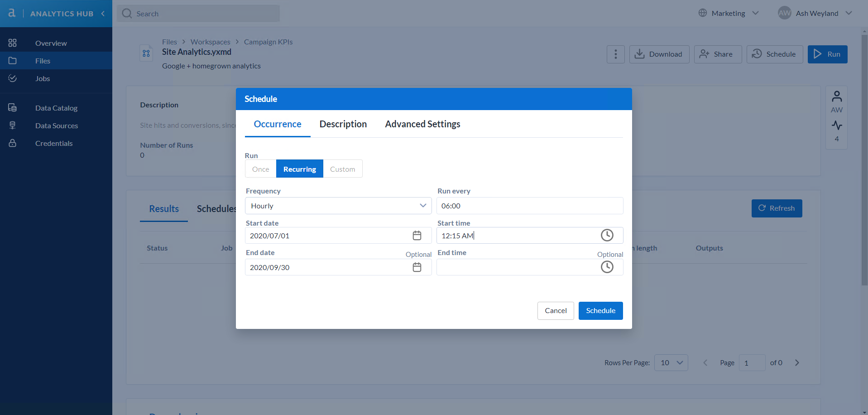
Task: Open the Frequency dropdown showing Hourly
Action: [x=338, y=206]
